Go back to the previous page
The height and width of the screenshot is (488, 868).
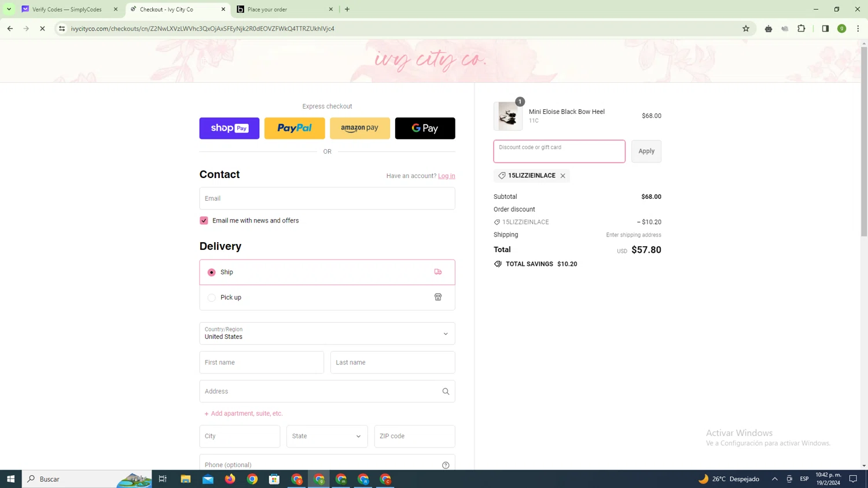[x=10, y=28]
